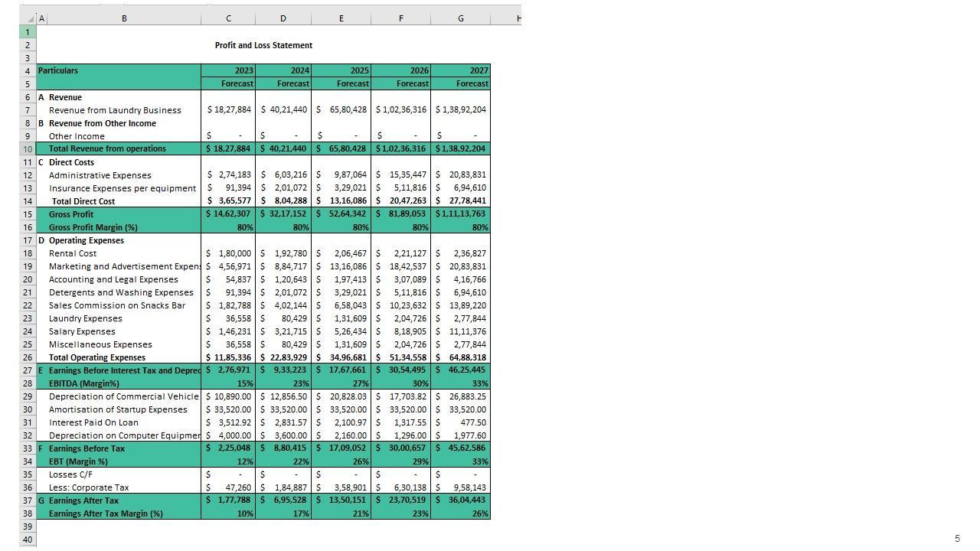The width and height of the screenshot is (980, 551).
Task: Select row 27 header
Action: tap(28, 370)
